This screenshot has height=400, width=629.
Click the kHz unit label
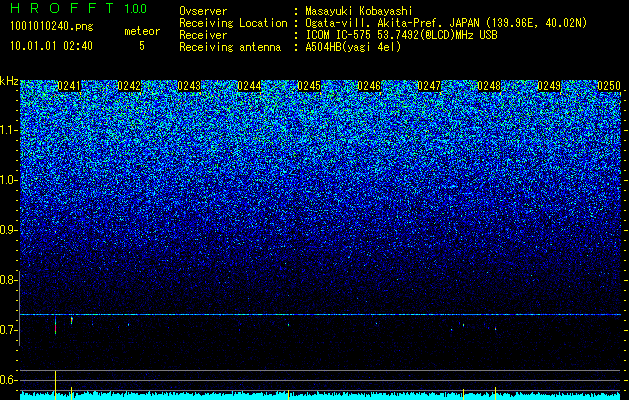9,81
